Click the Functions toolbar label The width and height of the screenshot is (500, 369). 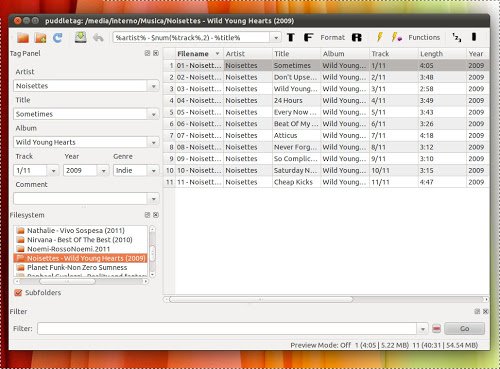[424, 37]
